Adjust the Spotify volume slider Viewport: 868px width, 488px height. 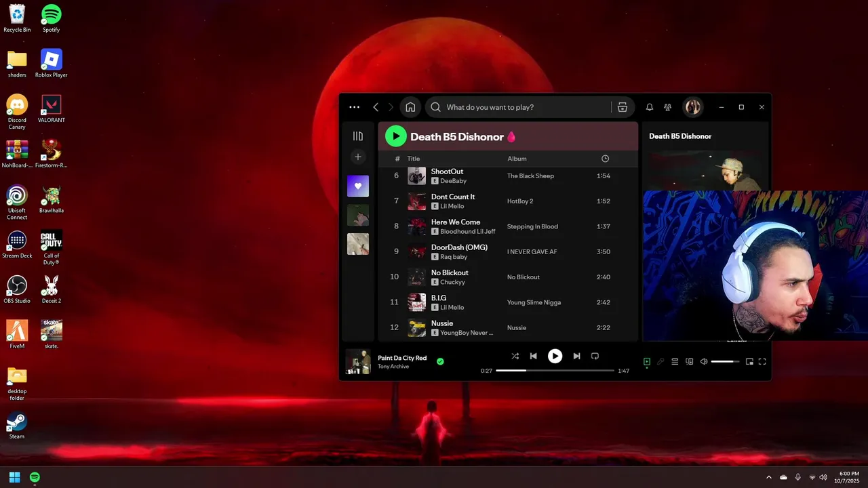726,361
